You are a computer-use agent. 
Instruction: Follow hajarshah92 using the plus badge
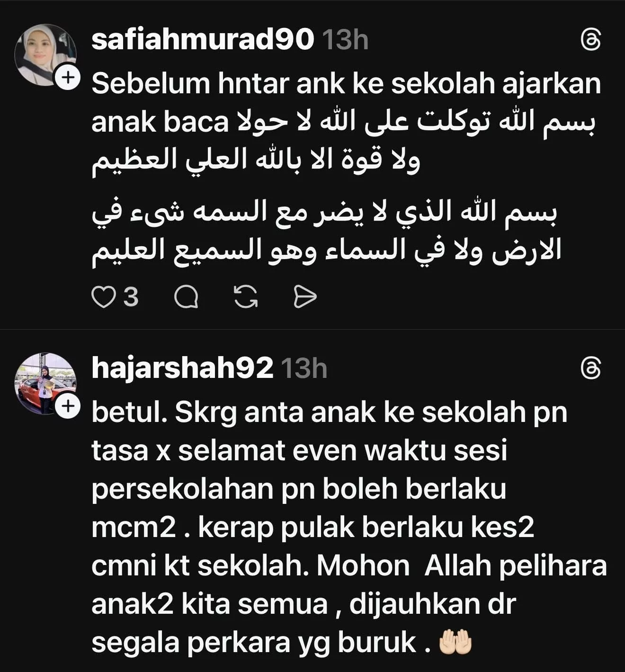[x=68, y=406]
